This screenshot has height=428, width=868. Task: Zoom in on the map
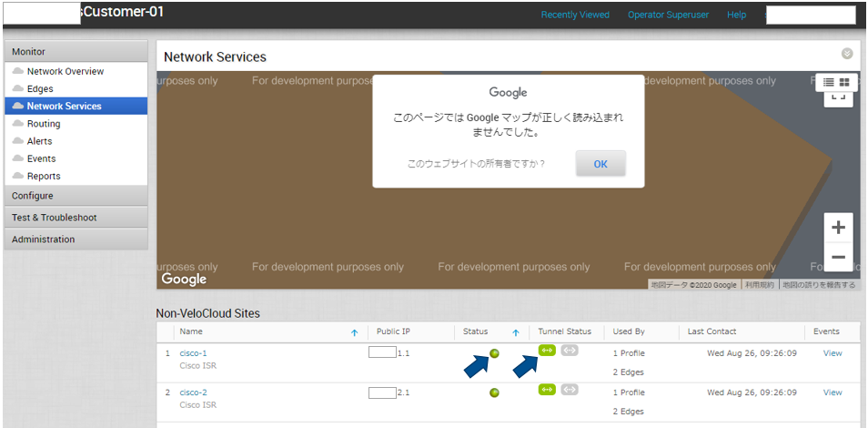(838, 228)
